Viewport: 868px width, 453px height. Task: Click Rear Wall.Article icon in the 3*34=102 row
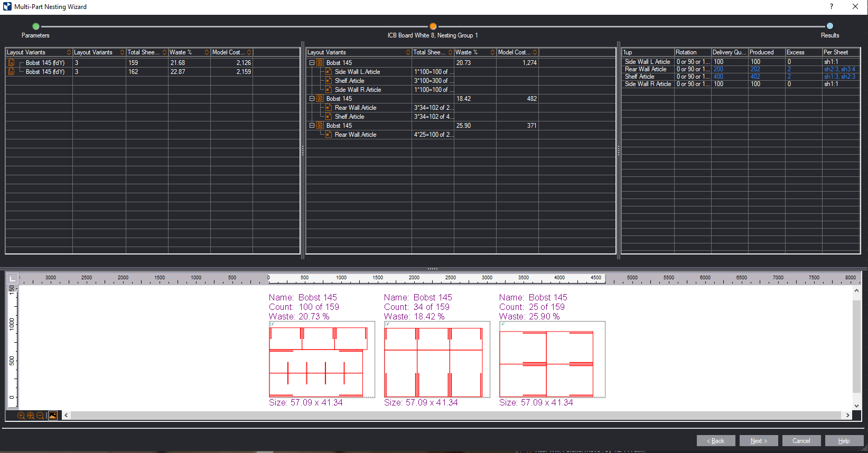329,107
